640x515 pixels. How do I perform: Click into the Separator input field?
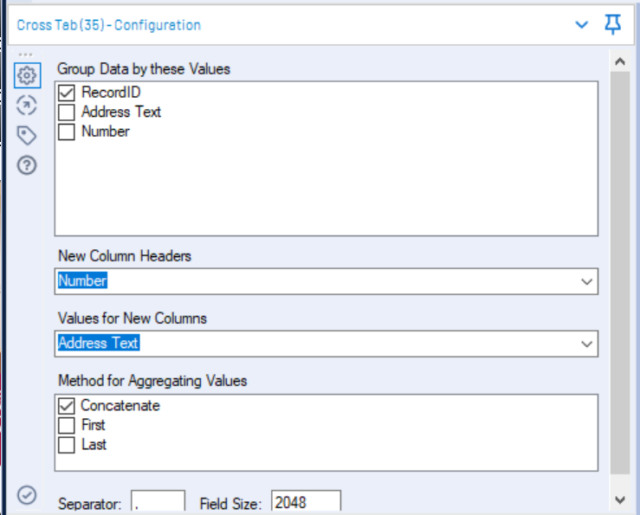(x=158, y=502)
